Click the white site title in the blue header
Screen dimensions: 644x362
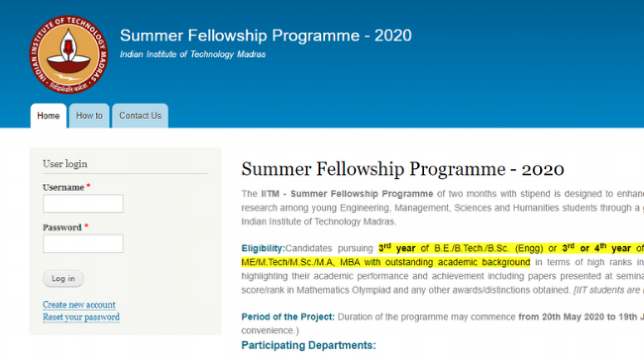click(266, 35)
